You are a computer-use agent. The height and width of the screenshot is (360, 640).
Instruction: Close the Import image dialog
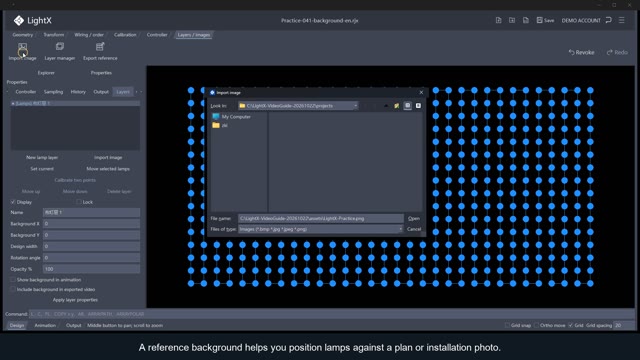(421, 93)
